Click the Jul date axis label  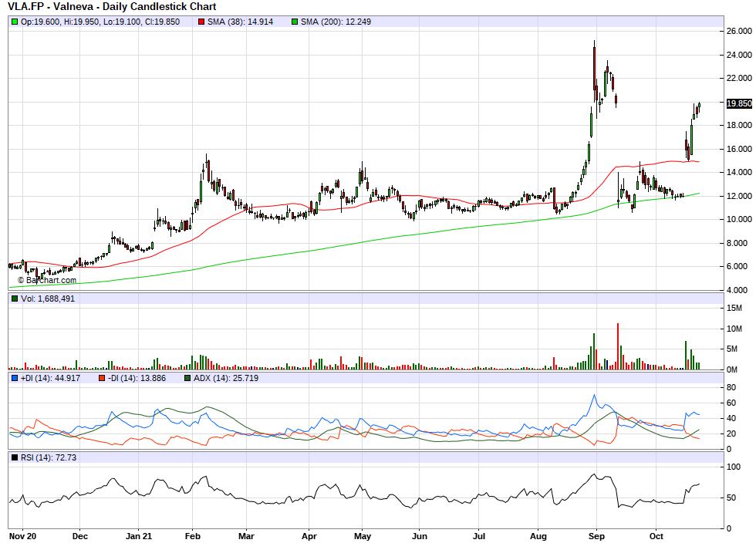(x=479, y=536)
